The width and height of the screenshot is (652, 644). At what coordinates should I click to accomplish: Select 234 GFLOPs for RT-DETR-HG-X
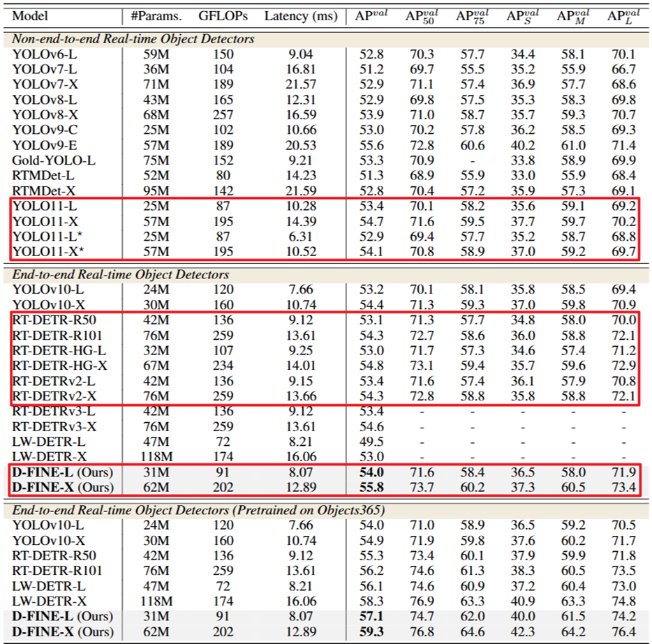pyautogui.click(x=223, y=366)
